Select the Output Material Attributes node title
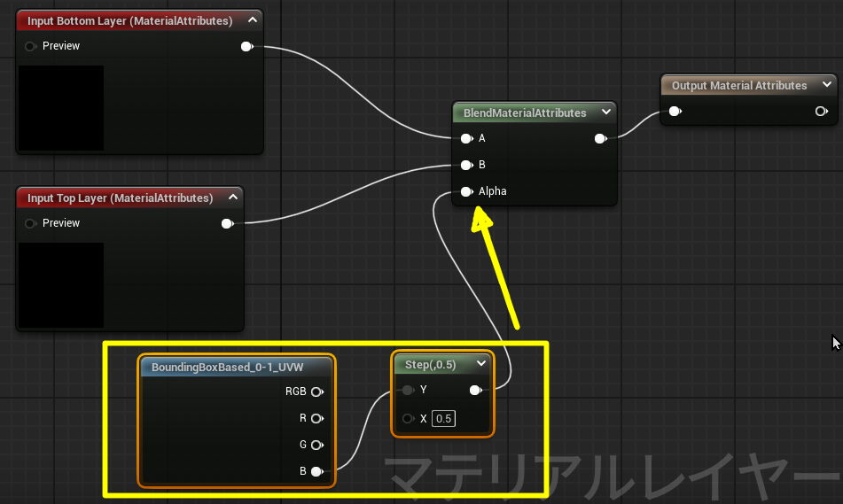843x504 pixels. coord(739,85)
